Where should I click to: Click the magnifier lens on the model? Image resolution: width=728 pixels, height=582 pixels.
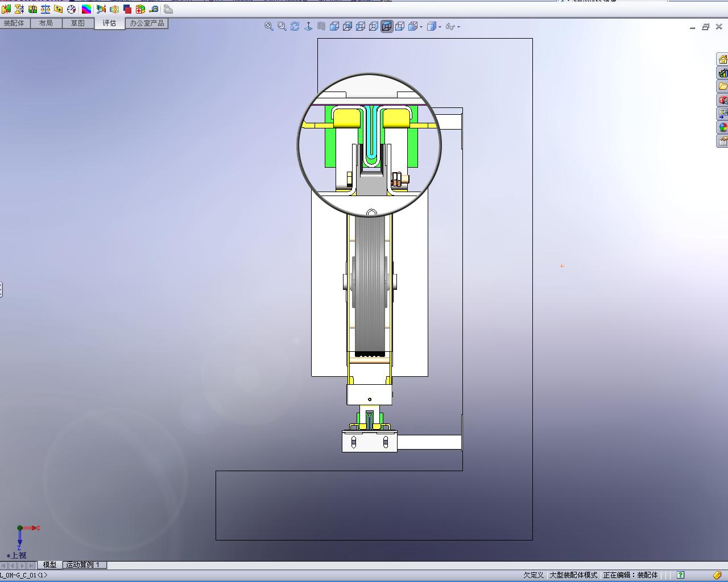tap(370, 144)
